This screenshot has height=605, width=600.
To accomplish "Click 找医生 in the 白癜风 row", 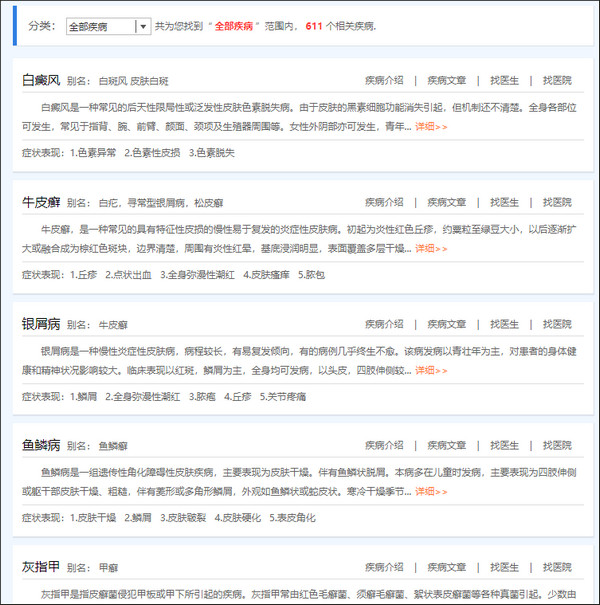I will pos(504,80).
